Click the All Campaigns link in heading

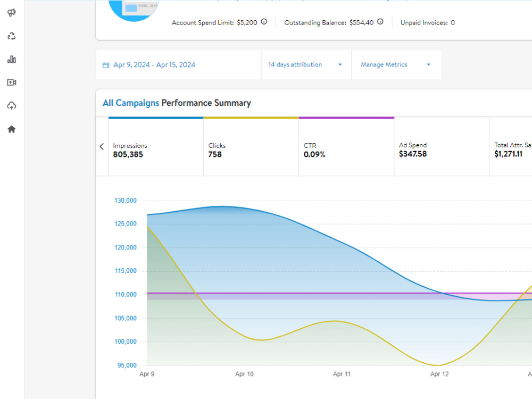131,103
